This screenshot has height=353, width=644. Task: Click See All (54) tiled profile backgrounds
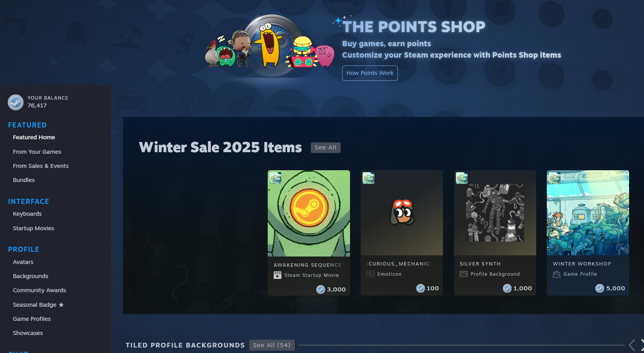[272, 345]
